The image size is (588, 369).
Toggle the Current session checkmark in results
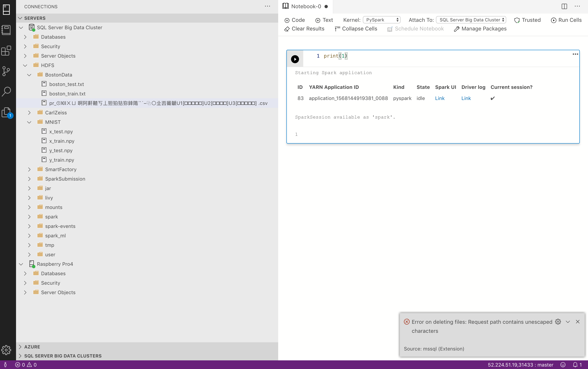click(x=493, y=98)
